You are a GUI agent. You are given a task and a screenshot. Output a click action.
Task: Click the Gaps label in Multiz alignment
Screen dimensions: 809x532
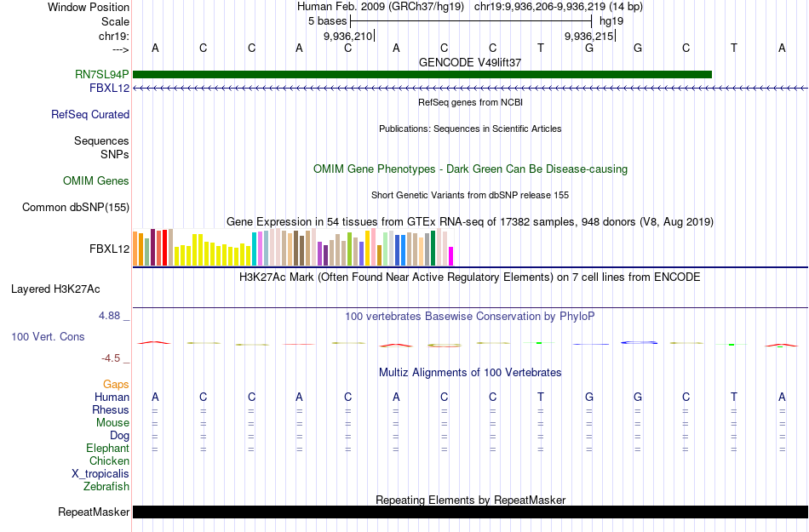tap(116, 385)
